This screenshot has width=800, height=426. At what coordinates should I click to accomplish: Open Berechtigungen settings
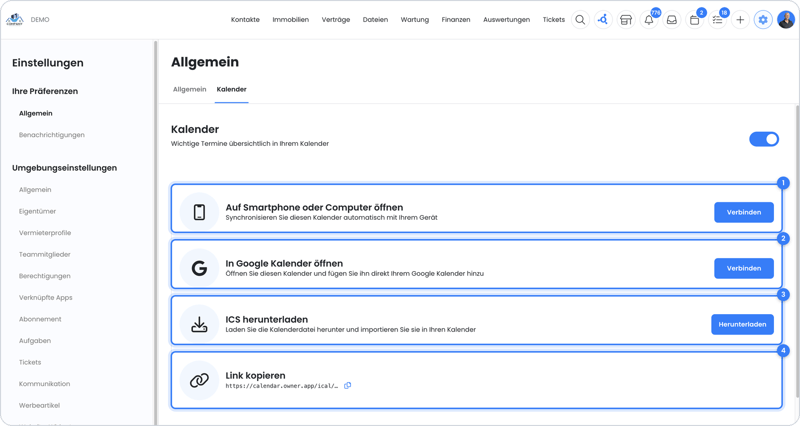(x=44, y=276)
